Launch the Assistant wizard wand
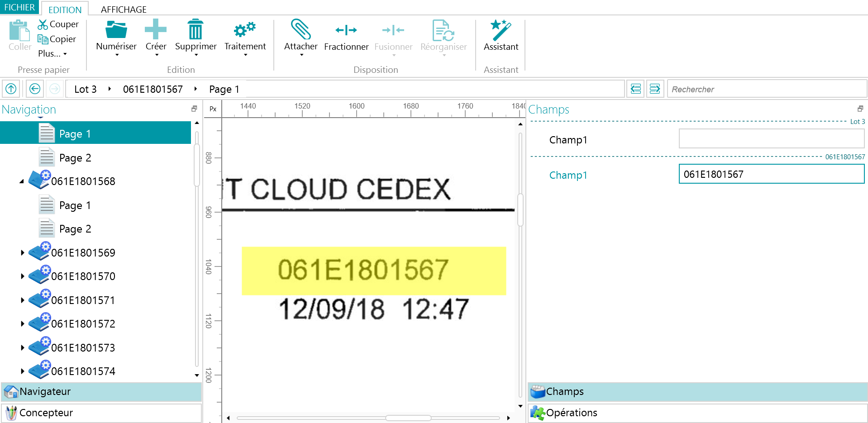 click(x=501, y=30)
